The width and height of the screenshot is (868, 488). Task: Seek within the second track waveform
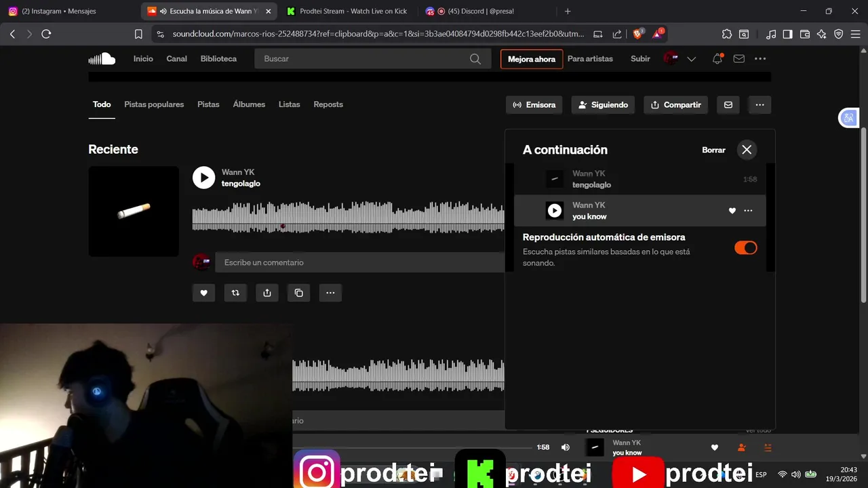pyautogui.click(x=399, y=375)
